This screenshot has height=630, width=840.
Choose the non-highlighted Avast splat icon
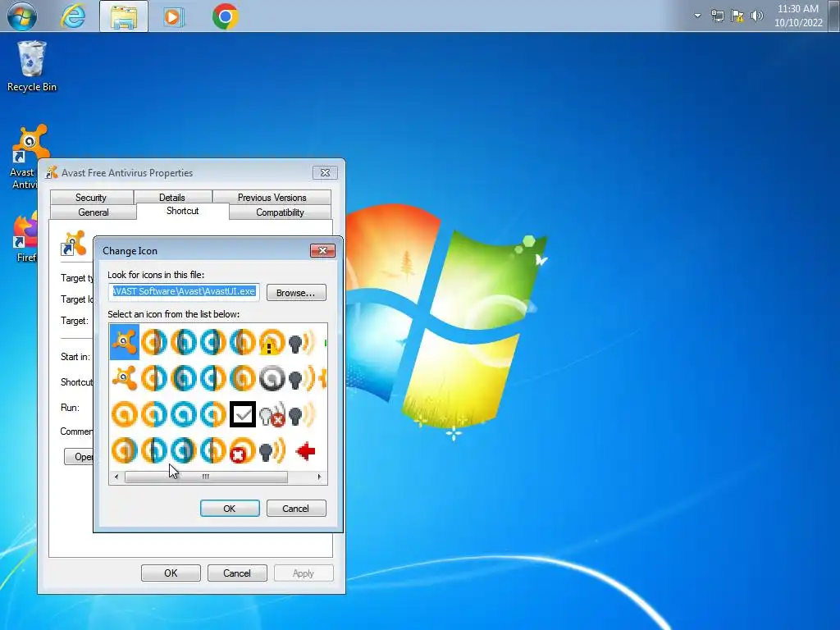tap(125, 377)
